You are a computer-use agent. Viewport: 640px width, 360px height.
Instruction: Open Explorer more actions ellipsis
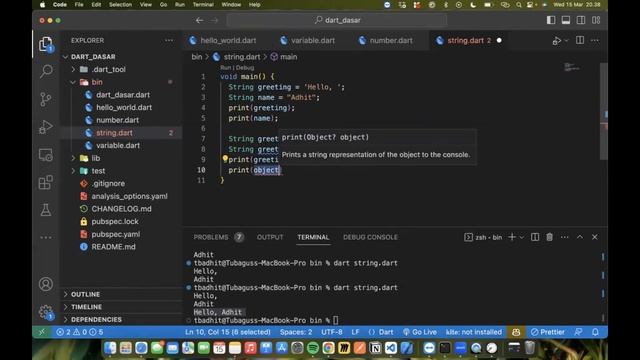click(169, 40)
